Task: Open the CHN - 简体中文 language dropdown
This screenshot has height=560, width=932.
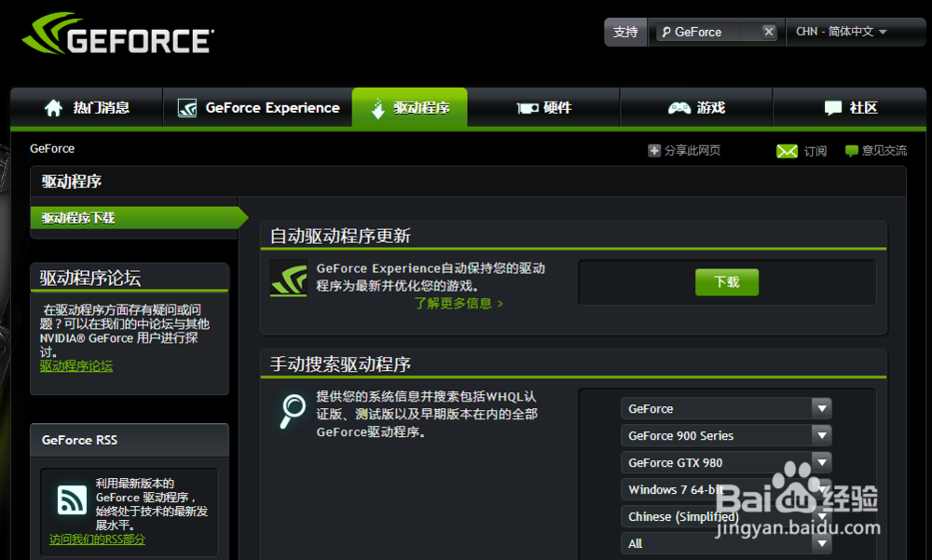Action: pyautogui.click(x=841, y=32)
